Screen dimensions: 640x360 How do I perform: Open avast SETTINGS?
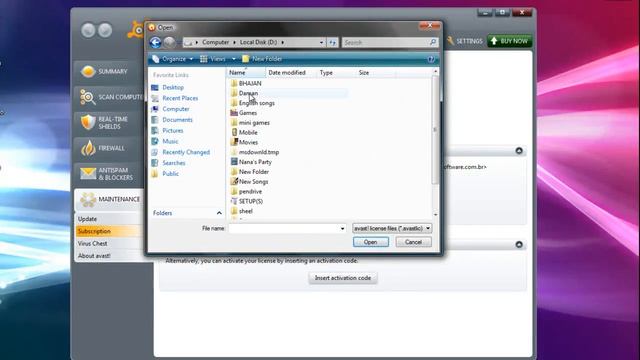(x=464, y=41)
